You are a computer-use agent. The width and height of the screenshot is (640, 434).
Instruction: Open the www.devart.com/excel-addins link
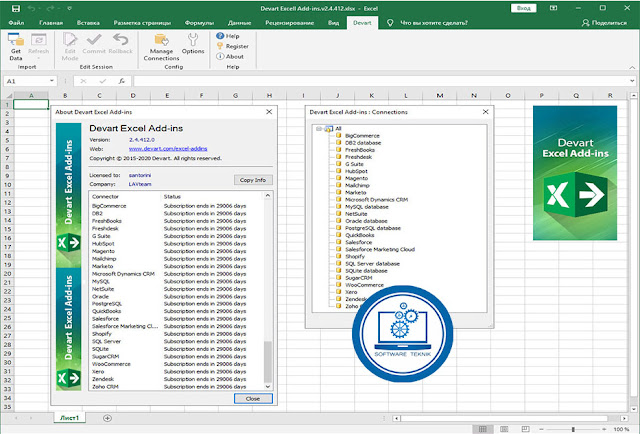pyautogui.click(x=168, y=149)
